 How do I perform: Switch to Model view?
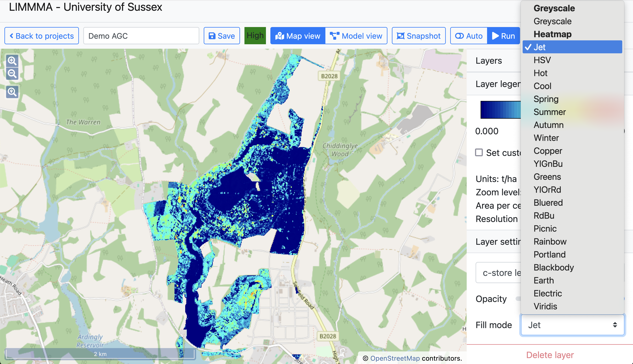coord(356,36)
